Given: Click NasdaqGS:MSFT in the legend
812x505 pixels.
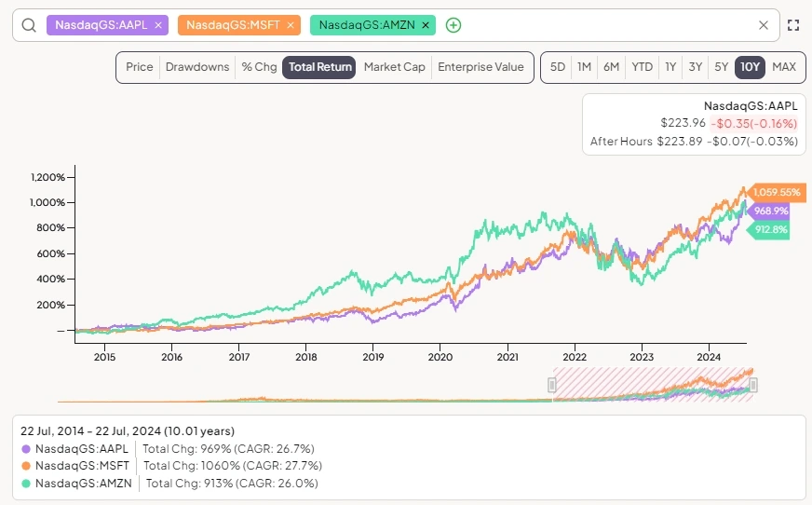Looking at the screenshot, I should point(82,466).
